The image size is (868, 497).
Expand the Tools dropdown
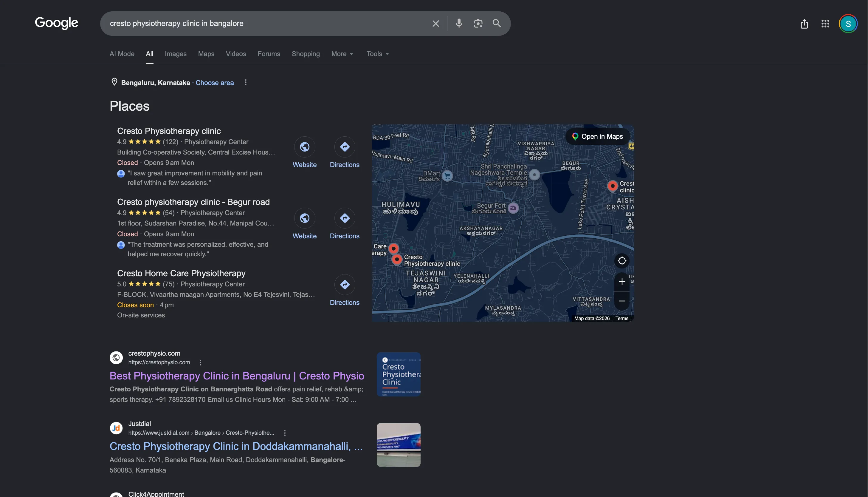tap(378, 54)
